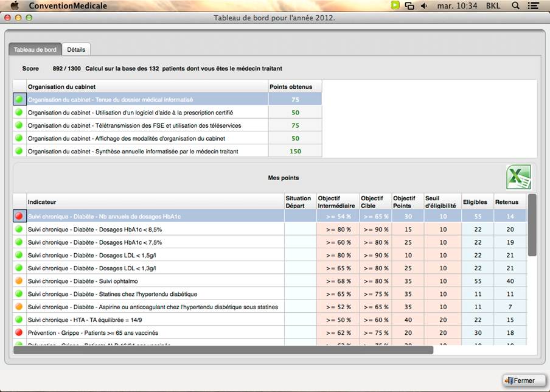Click green dot for Dosages LDL < 1,3g/l

pos(19,268)
